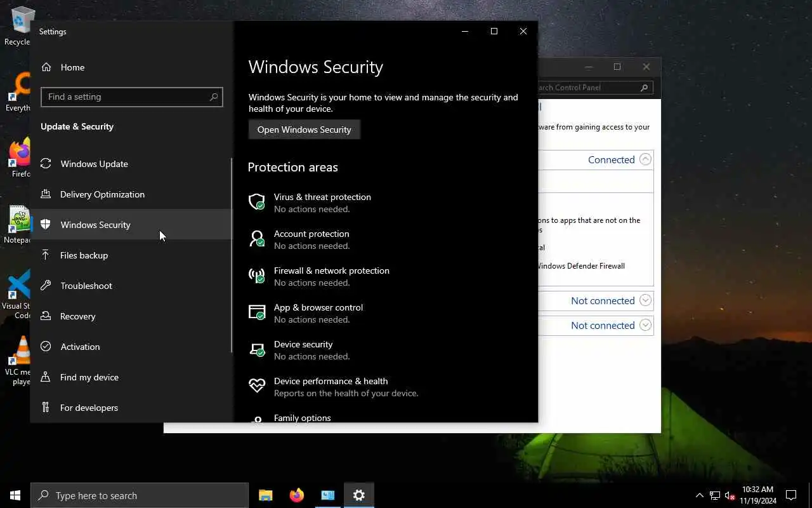This screenshot has width=812, height=508.
Task: Show hidden tray icons chevron
Action: pos(700,495)
